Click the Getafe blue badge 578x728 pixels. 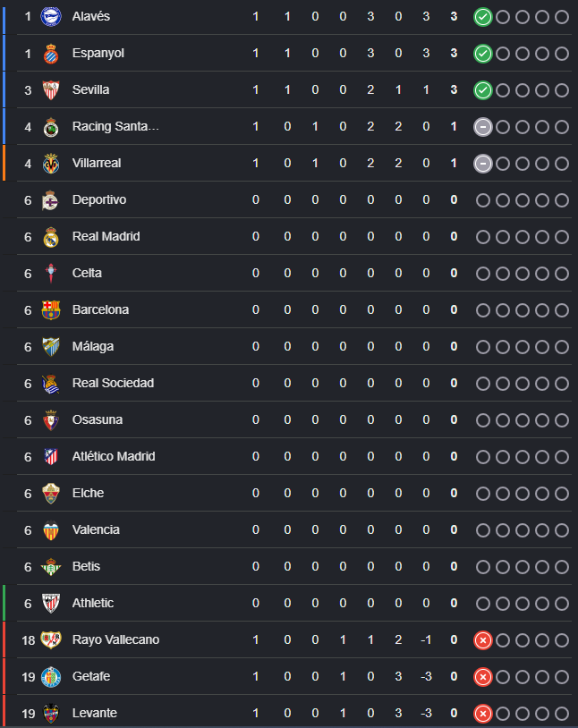click(x=51, y=677)
